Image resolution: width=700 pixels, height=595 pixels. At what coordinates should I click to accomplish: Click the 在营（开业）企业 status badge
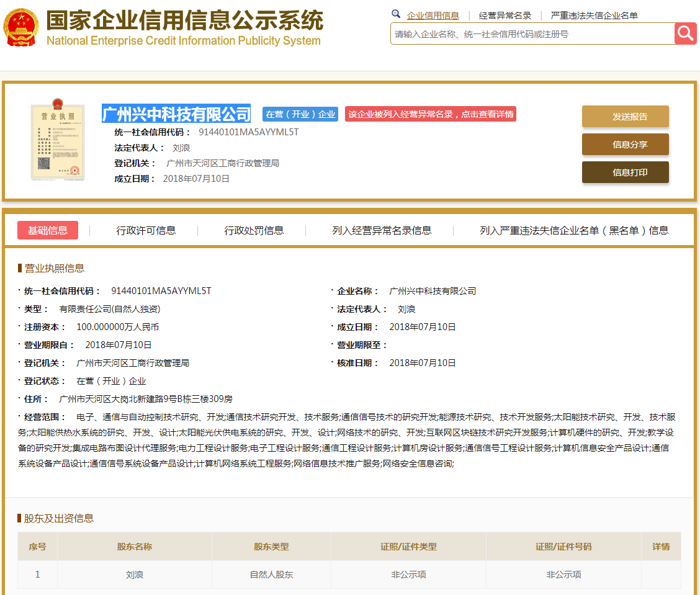tap(300, 114)
